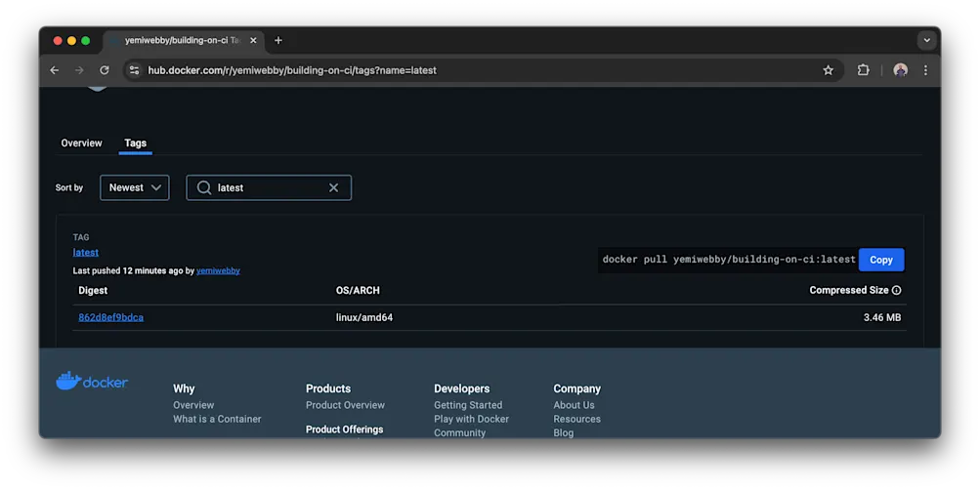Open the Sort by Newest dropdown

pos(135,187)
